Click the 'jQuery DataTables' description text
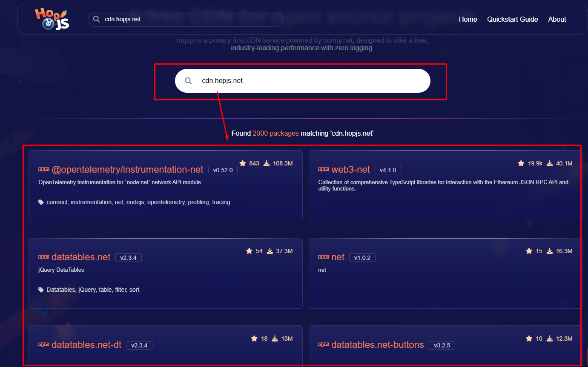The width and height of the screenshot is (588, 367). point(61,270)
